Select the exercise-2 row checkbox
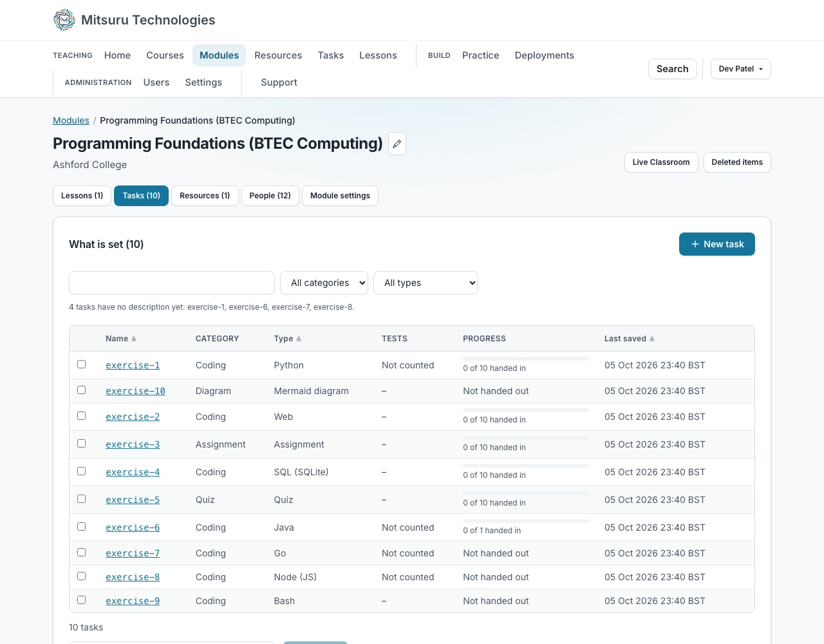 [82, 416]
